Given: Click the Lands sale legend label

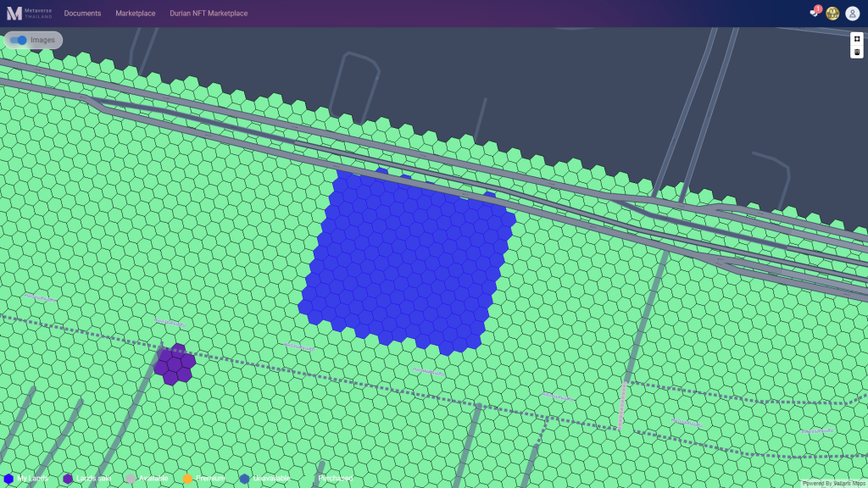Looking at the screenshot, I should coord(93,479).
